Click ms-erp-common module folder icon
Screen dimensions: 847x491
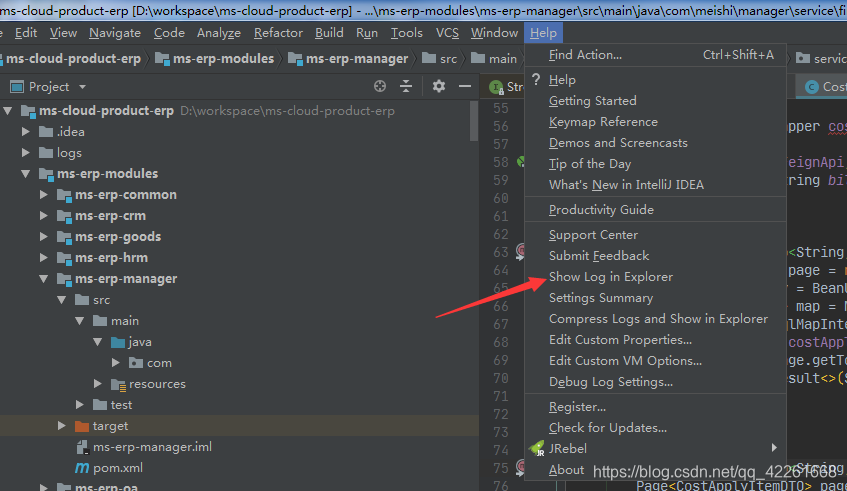(x=64, y=195)
